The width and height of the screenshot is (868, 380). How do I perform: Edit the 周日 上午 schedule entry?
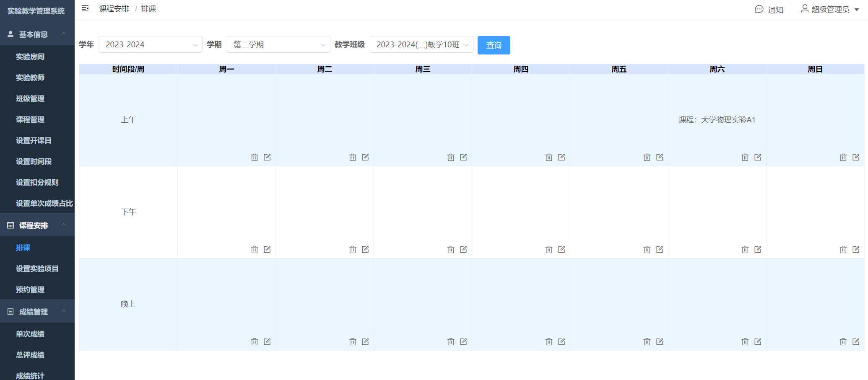click(856, 157)
